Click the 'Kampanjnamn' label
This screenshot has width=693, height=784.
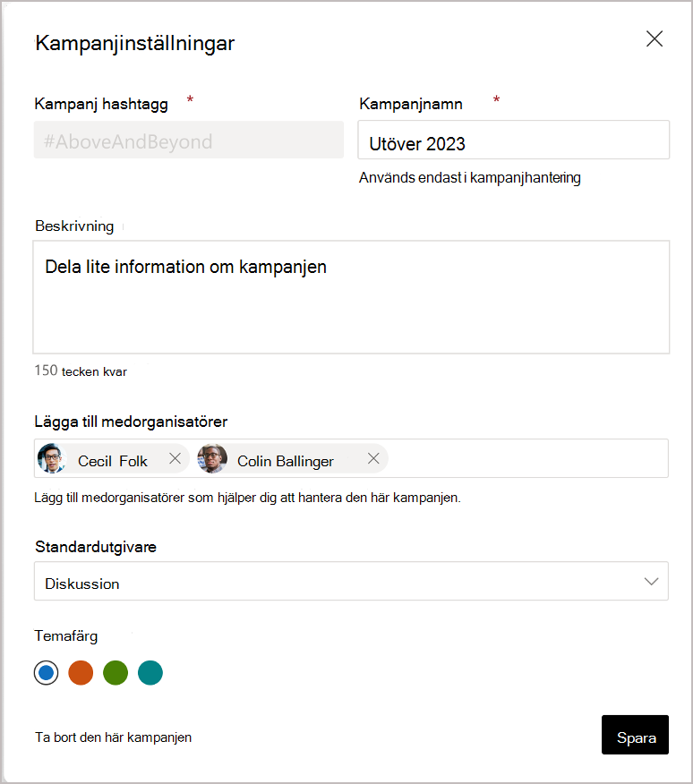411,104
